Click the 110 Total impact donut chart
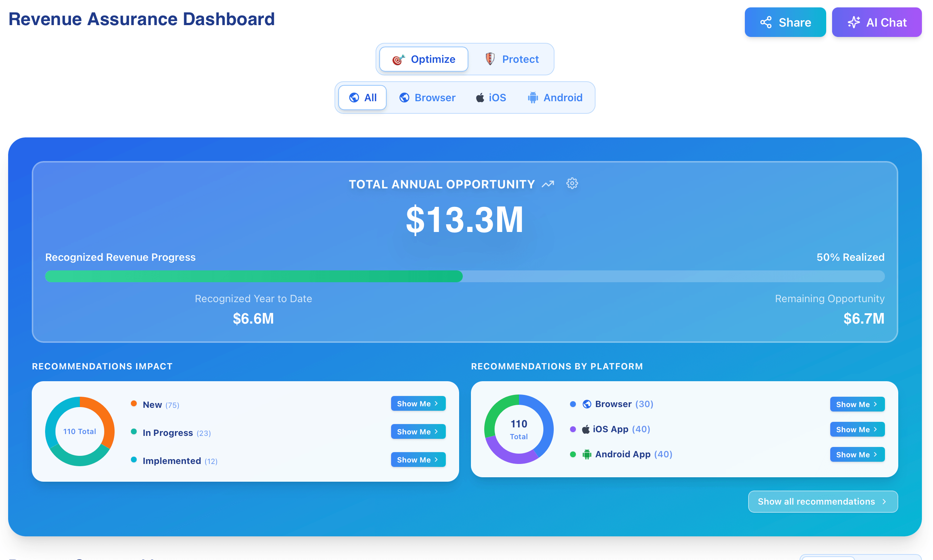The height and width of the screenshot is (560, 933). click(80, 431)
